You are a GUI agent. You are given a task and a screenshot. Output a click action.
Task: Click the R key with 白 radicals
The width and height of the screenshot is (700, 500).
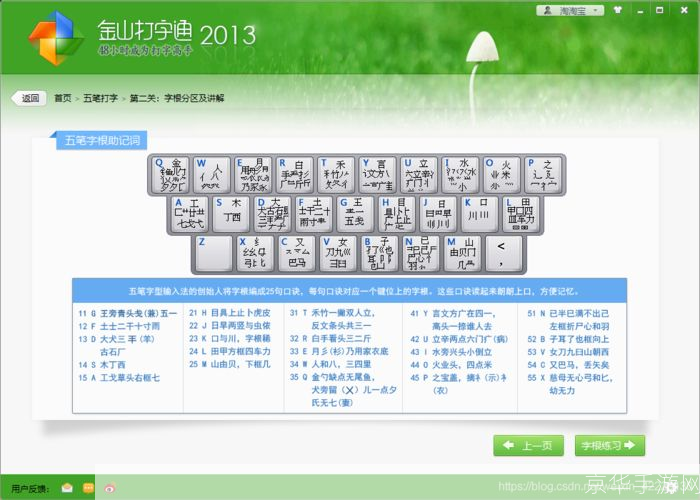point(295,175)
